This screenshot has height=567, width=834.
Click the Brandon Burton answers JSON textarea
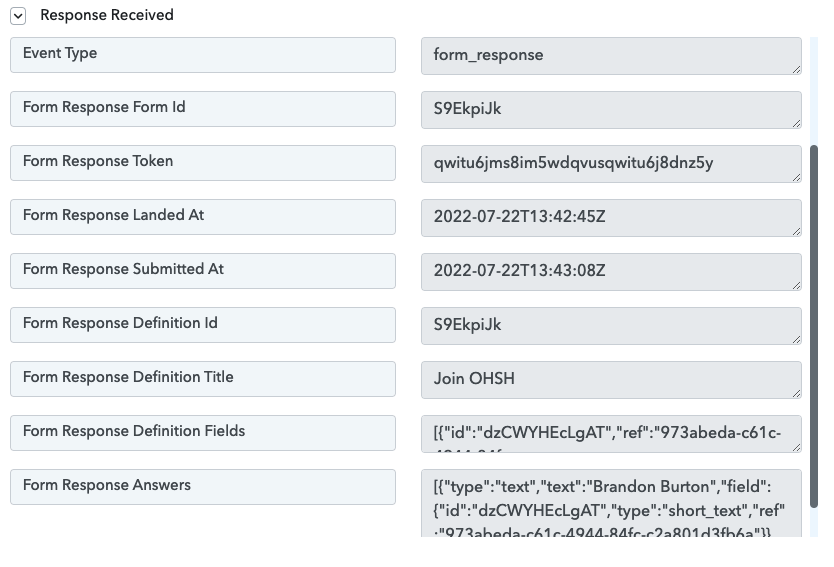611,503
